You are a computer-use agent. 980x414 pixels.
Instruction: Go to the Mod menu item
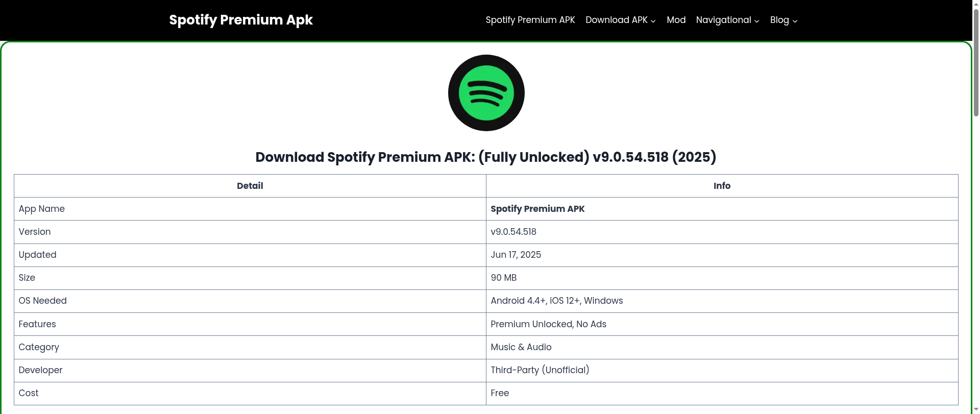pos(676,20)
